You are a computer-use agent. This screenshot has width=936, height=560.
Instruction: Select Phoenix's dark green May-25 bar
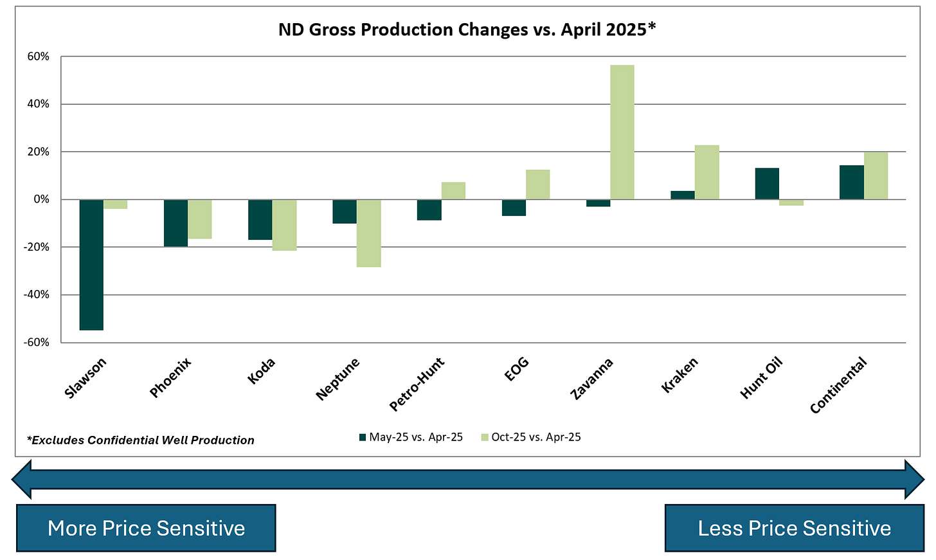click(176, 223)
